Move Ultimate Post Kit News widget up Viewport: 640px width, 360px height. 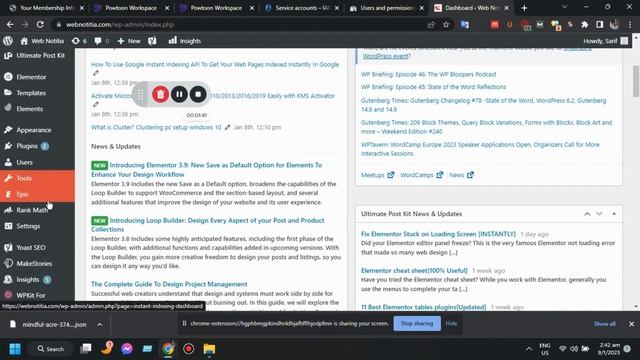point(587,214)
